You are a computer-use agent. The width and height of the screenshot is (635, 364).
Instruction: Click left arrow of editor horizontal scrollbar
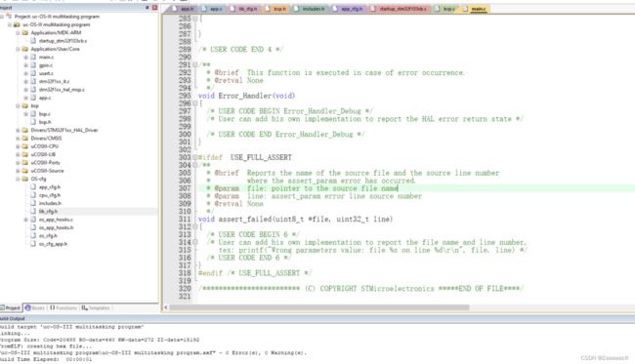click(x=165, y=307)
